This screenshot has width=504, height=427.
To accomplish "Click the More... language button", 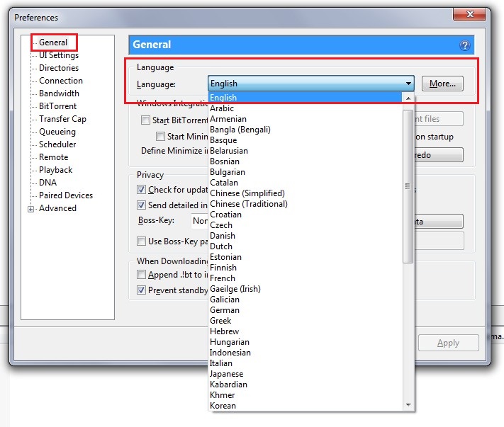I will click(442, 84).
